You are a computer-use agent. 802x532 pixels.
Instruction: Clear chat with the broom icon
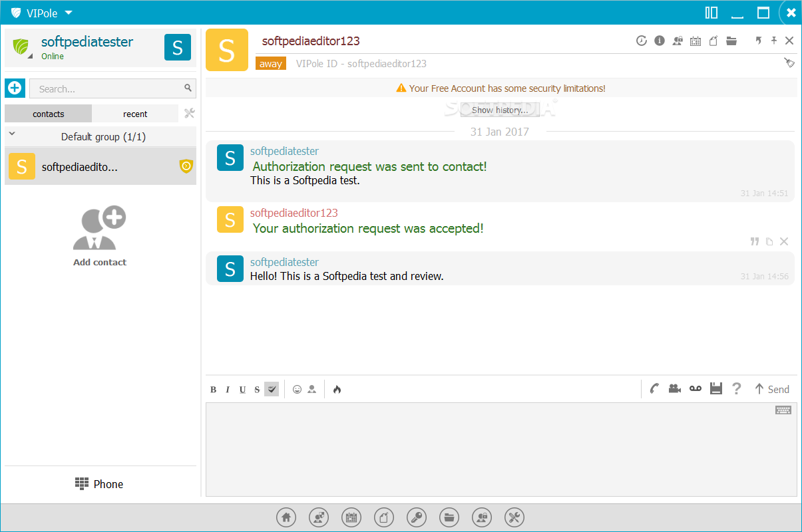tap(789, 63)
